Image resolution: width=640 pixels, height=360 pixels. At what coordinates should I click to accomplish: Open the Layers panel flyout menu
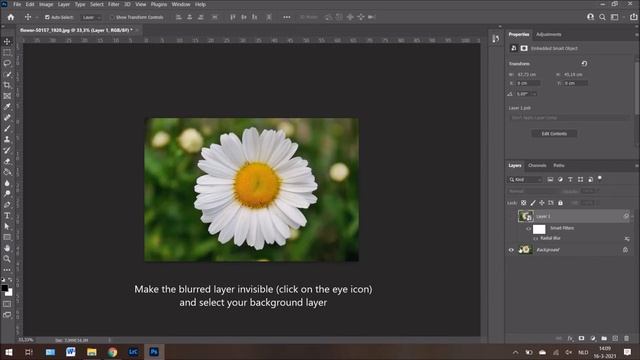(x=637, y=166)
